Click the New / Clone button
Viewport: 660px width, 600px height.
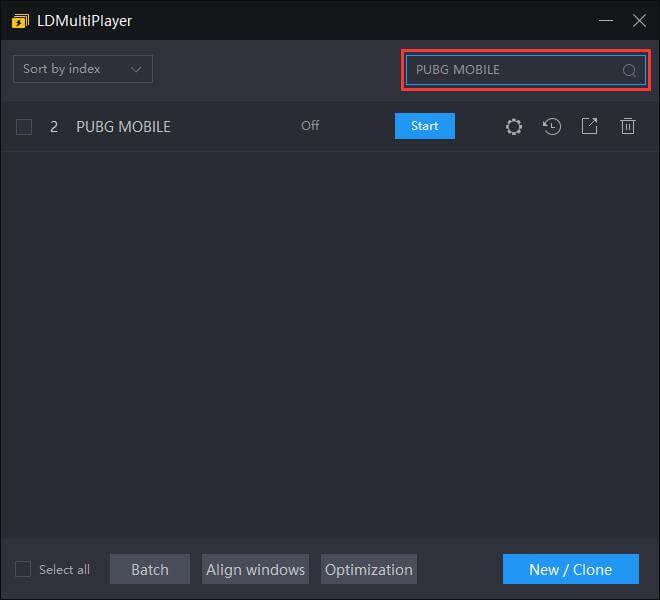(x=571, y=569)
